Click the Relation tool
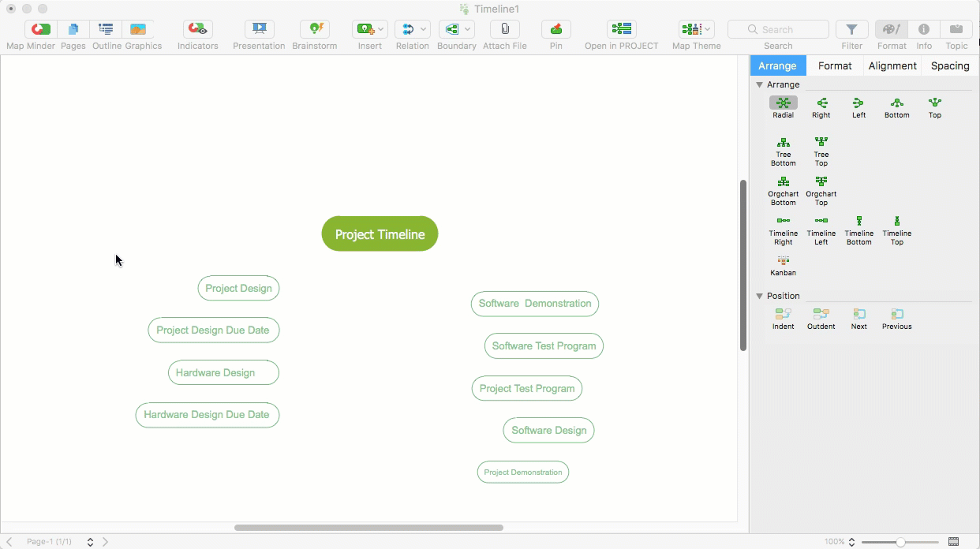The width and height of the screenshot is (980, 549). (x=407, y=29)
